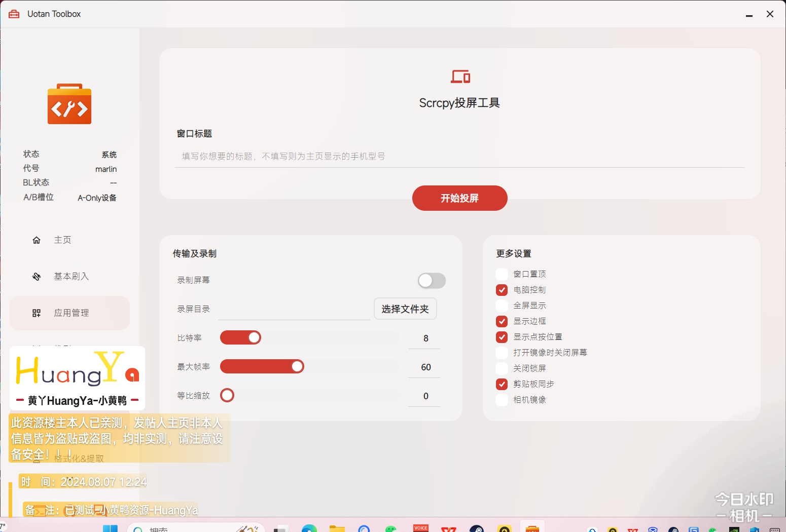This screenshot has width=786, height=532.
Task: Check the 全屏显示 option
Action: click(x=502, y=306)
